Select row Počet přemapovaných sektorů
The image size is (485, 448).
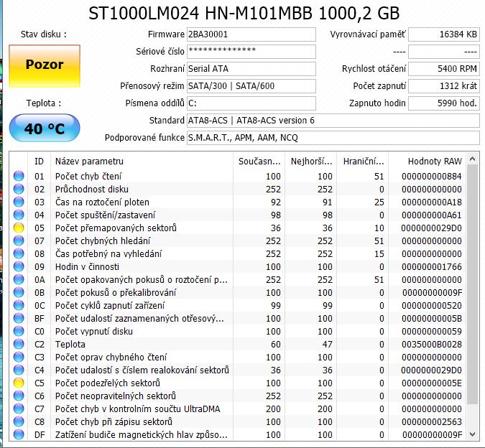pos(238,228)
